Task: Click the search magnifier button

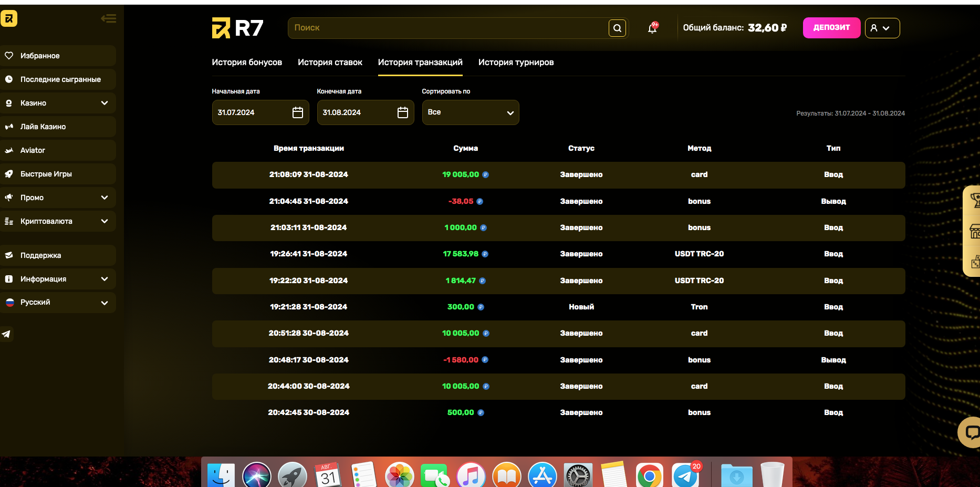Action: coord(618,28)
